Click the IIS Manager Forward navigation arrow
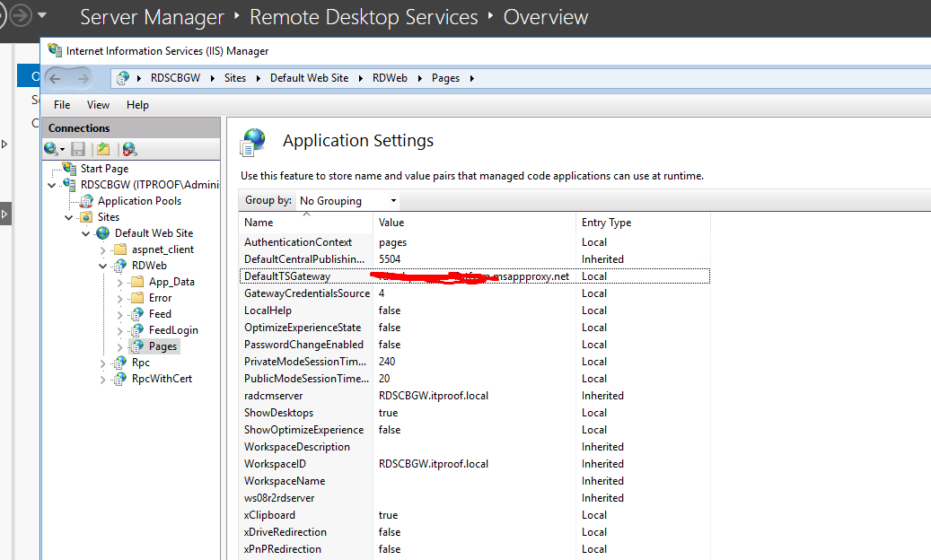This screenshot has height=560, width=931. (83, 78)
